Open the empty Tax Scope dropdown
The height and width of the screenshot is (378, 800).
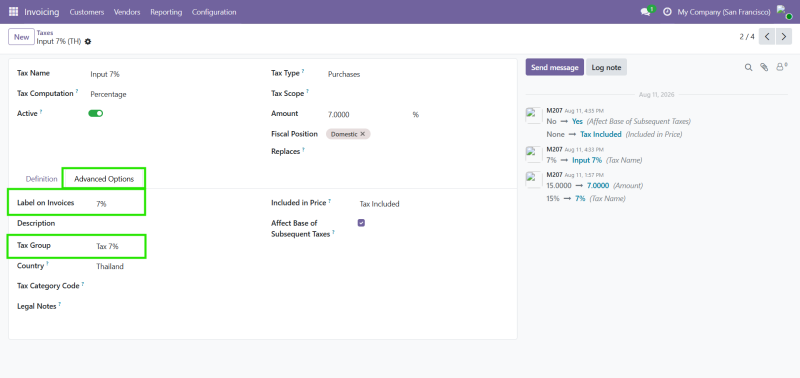tap(416, 94)
